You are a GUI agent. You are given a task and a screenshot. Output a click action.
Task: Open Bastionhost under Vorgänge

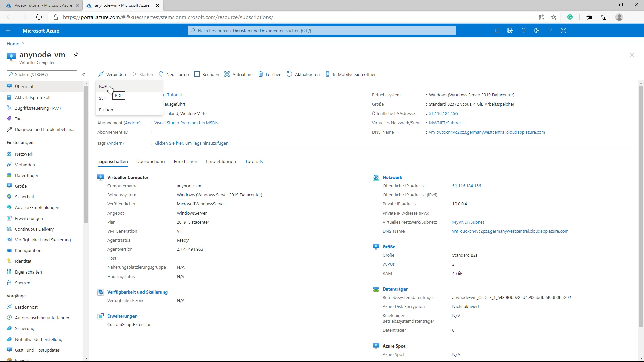[42, 307]
